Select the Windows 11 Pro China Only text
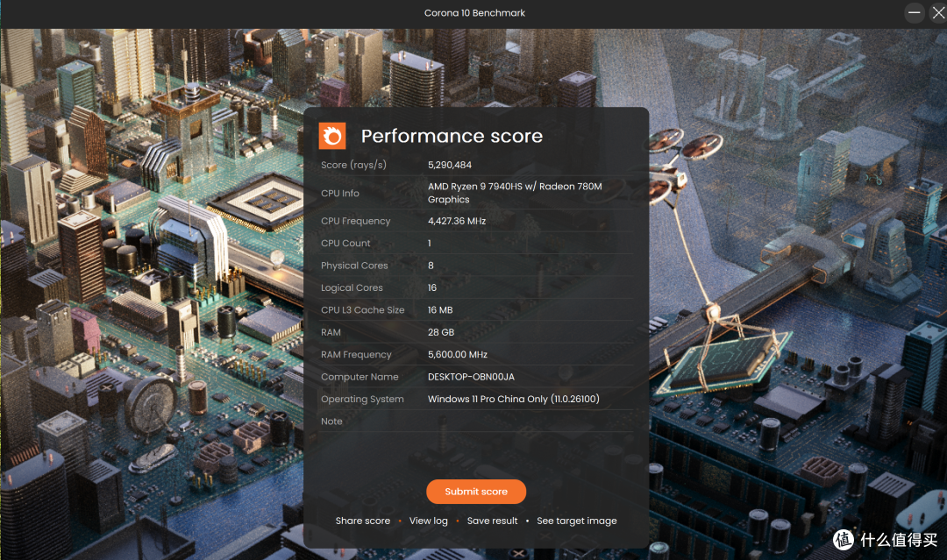The image size is (947, 560). pos(488,399)
